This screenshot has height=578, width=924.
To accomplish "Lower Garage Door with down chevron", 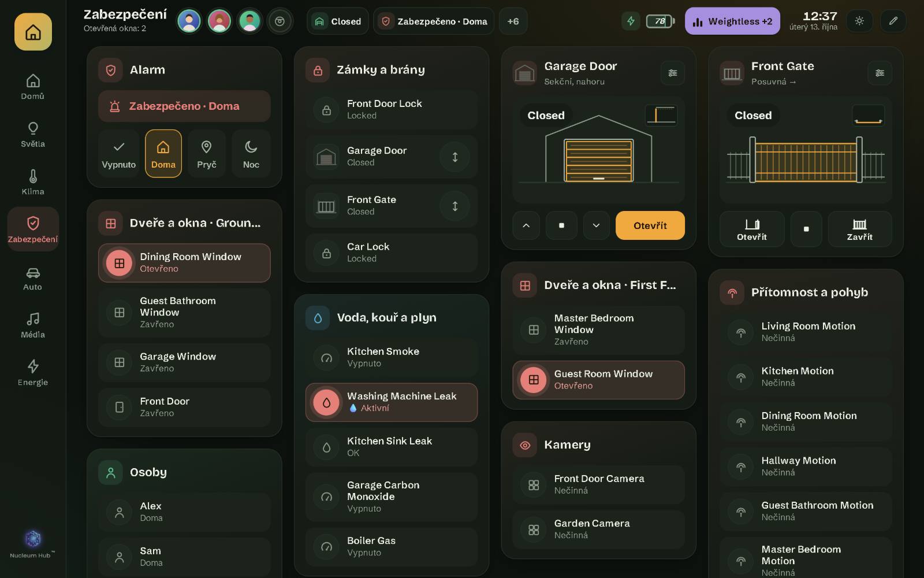I will click(x=596, y=225).
